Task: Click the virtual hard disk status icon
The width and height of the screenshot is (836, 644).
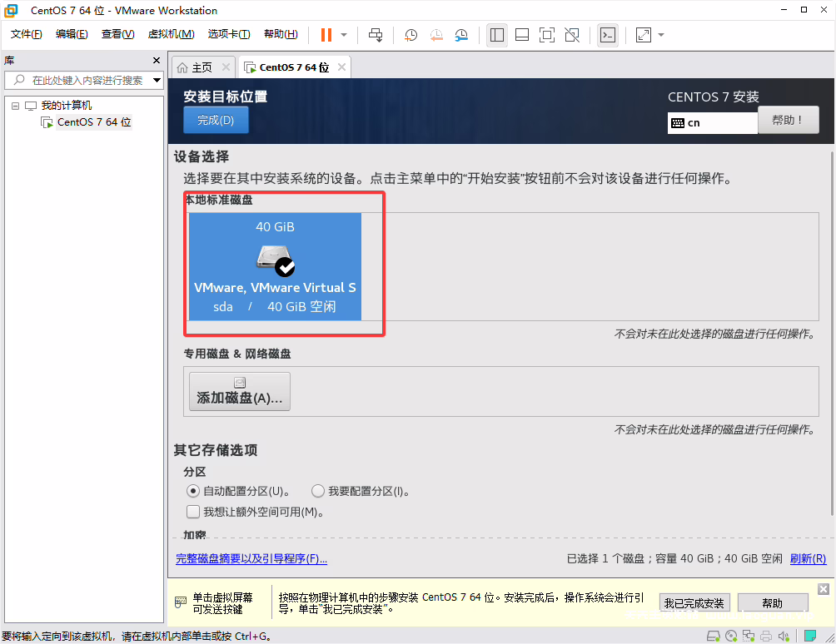Action: click(714, 635)
